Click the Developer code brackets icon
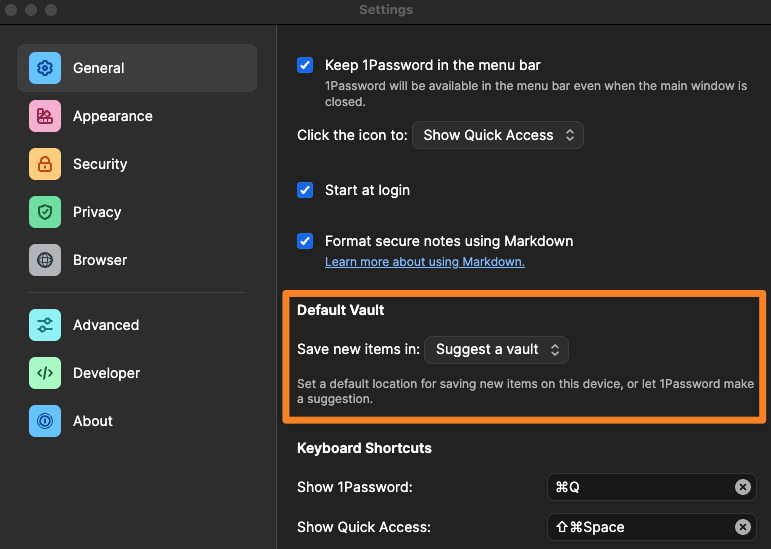771x549 pixels. (x=45, y=373)
